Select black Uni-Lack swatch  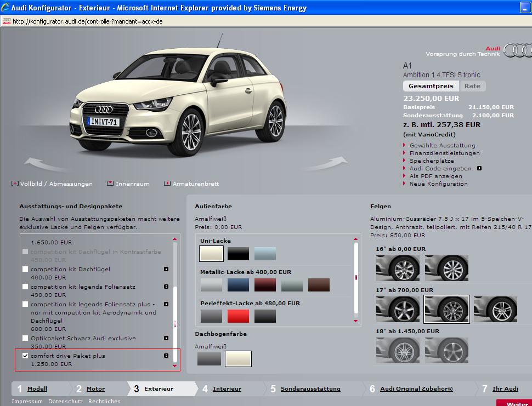coord(238,254)
